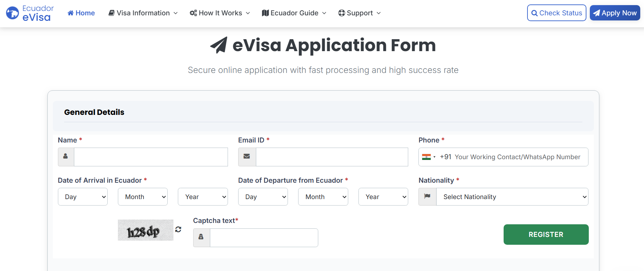This screenshot has height=271, width=644.
Task: Open the Visa Information menu
Action: (143, 13)
